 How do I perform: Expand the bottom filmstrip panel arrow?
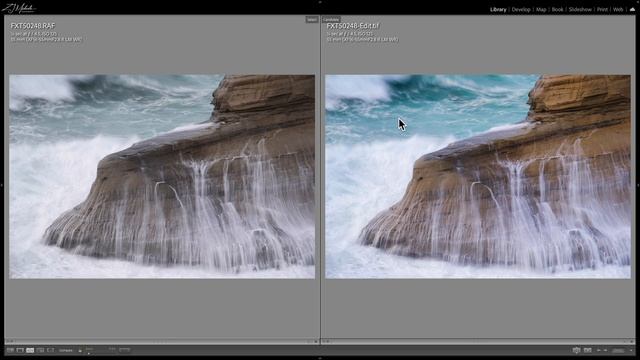[x=320, y=358]
